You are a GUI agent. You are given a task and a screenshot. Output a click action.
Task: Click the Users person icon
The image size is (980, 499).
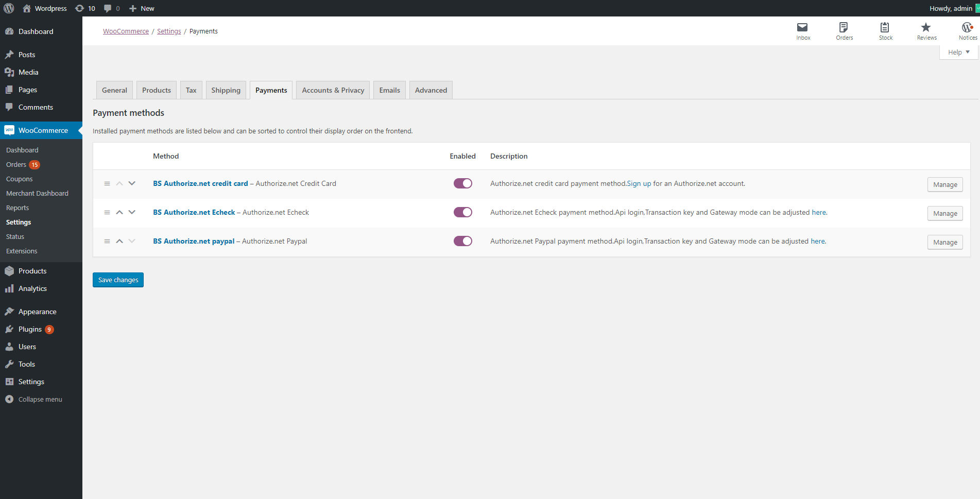[x=9, y=347]
